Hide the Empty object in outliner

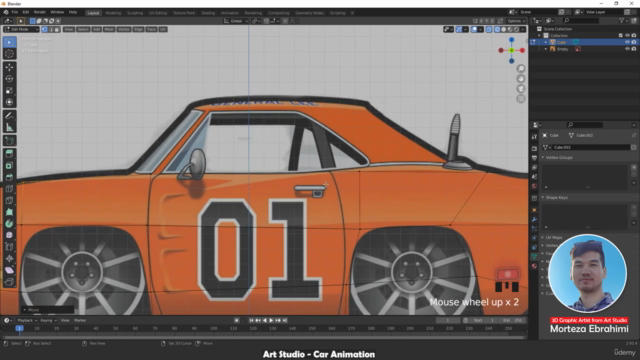click(627, 49)
